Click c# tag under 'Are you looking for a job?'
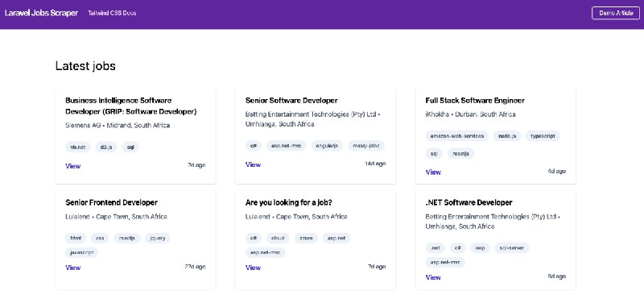Viewport: 644px width, 295px height. tap(254, 239)
